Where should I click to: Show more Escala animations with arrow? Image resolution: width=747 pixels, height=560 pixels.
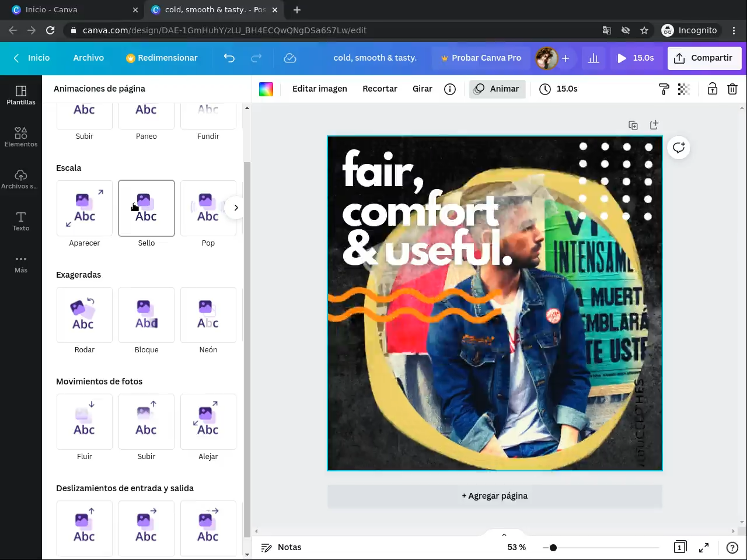pos(236,208)
